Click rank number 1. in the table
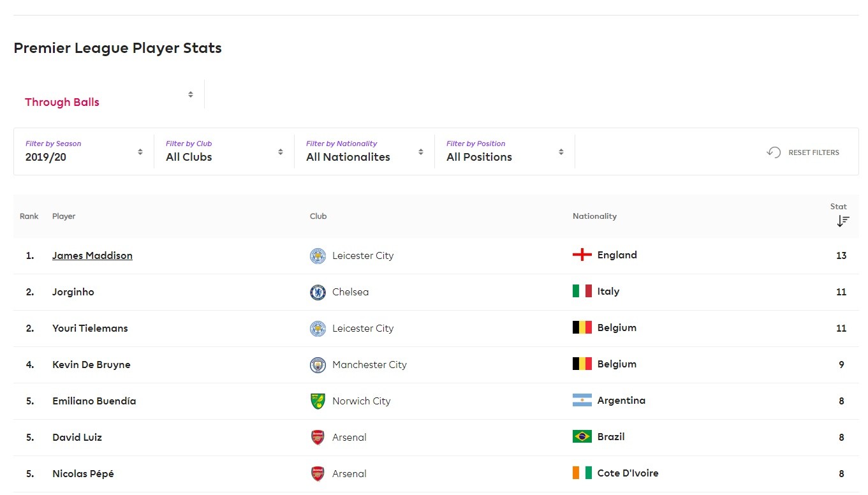868x495 pixels. click(30, 256)
